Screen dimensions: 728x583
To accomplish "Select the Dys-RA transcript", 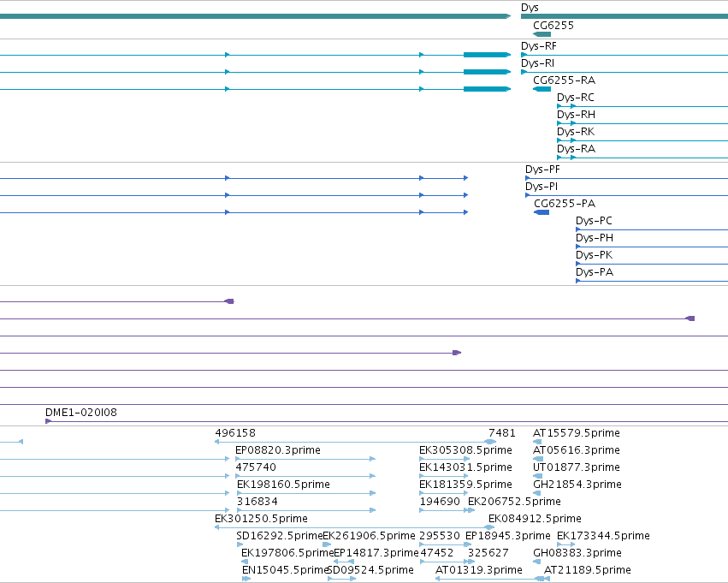I will pos(577,149).
